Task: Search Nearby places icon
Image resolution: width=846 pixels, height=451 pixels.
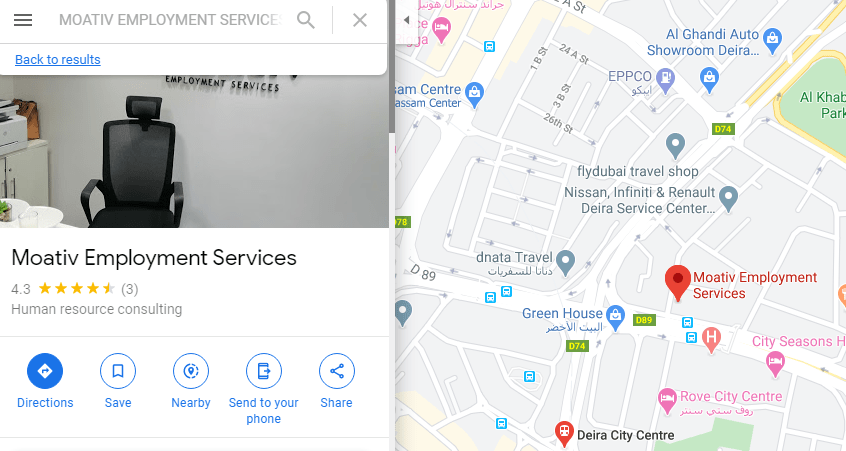Action: click(190, 371)
